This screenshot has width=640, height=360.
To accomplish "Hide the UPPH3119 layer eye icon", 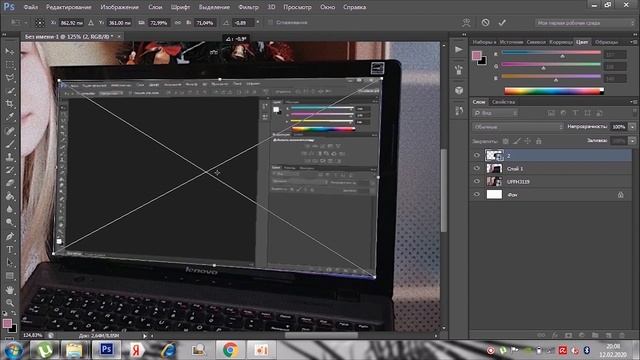I will coord(476,181).
